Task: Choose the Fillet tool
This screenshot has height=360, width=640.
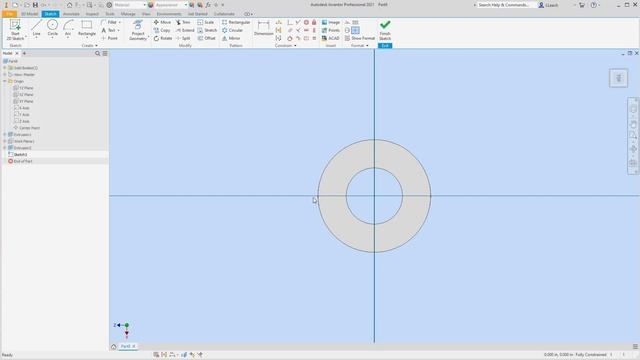Action: [109, 22]
